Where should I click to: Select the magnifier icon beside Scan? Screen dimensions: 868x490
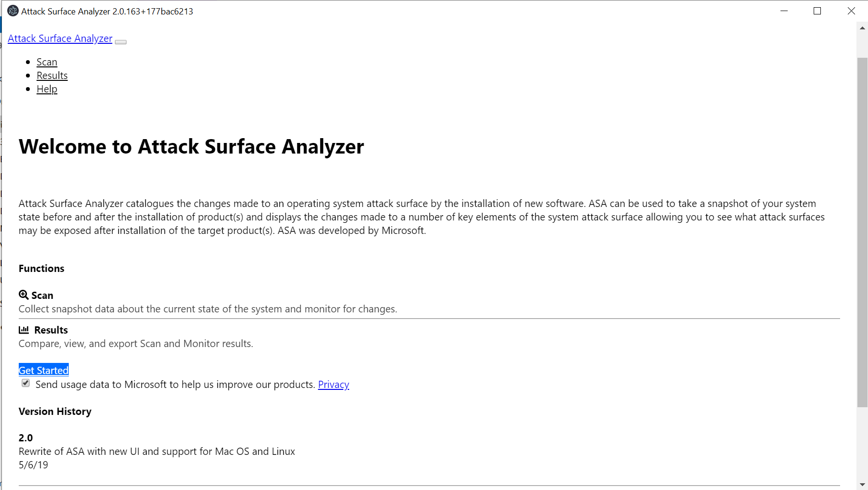[x=24, y=295]
